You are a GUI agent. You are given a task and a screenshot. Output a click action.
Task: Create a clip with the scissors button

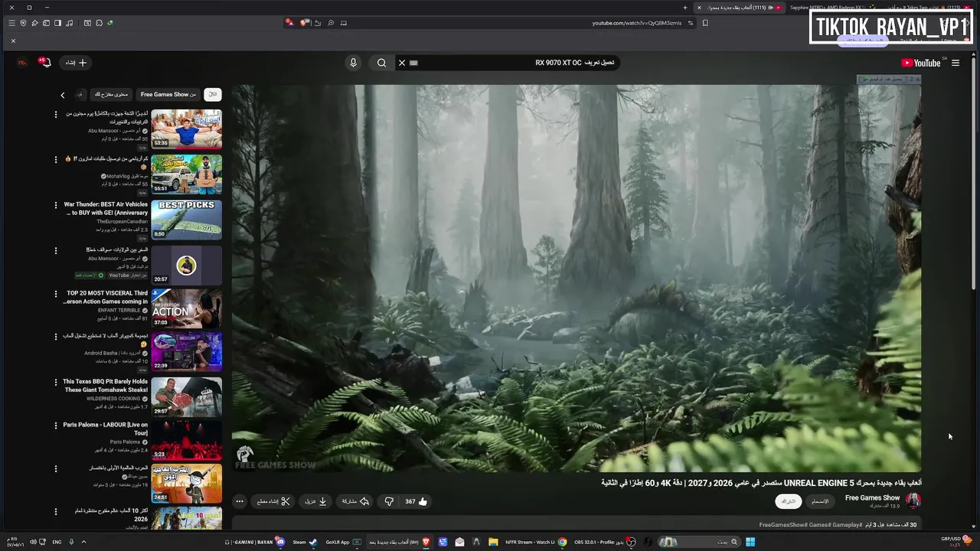point(273,501)
